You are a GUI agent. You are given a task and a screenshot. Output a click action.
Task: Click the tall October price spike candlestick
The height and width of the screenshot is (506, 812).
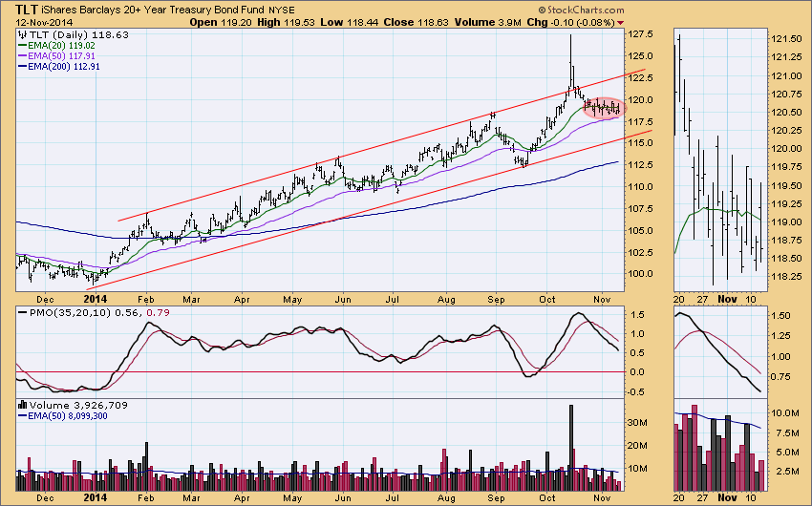pos(570,55)
